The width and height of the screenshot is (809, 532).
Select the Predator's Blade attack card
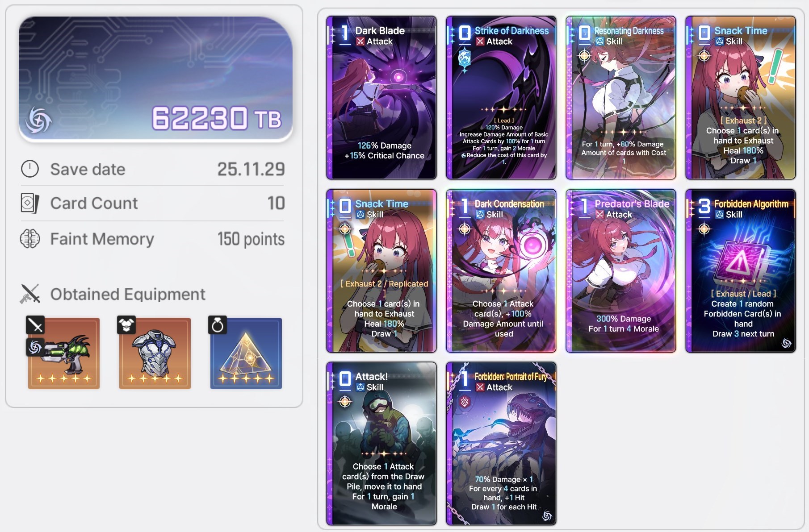pos(621,271)
